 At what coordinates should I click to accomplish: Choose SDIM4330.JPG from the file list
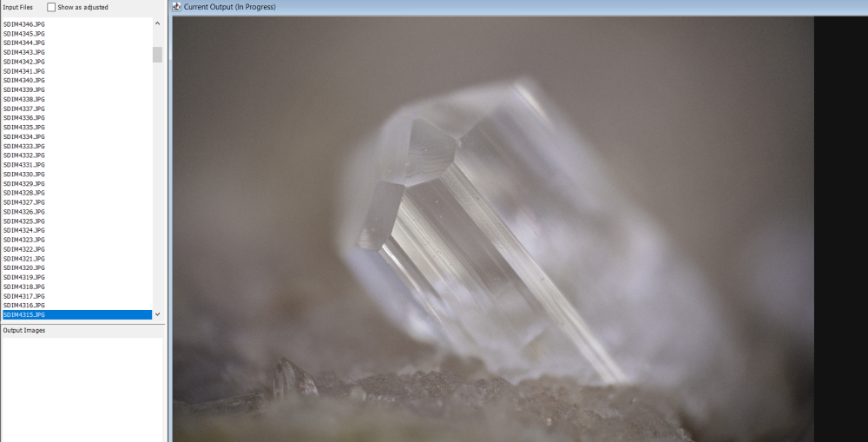[x=24, y=174]
